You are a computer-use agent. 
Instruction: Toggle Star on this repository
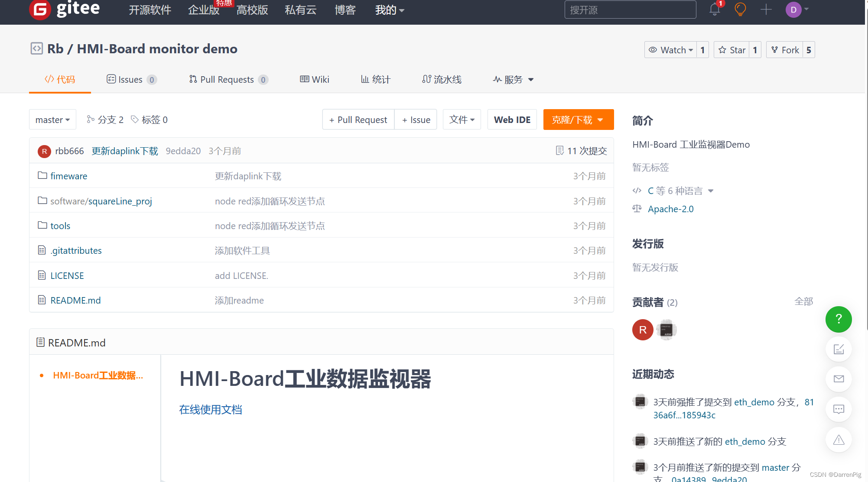(732, 50)
